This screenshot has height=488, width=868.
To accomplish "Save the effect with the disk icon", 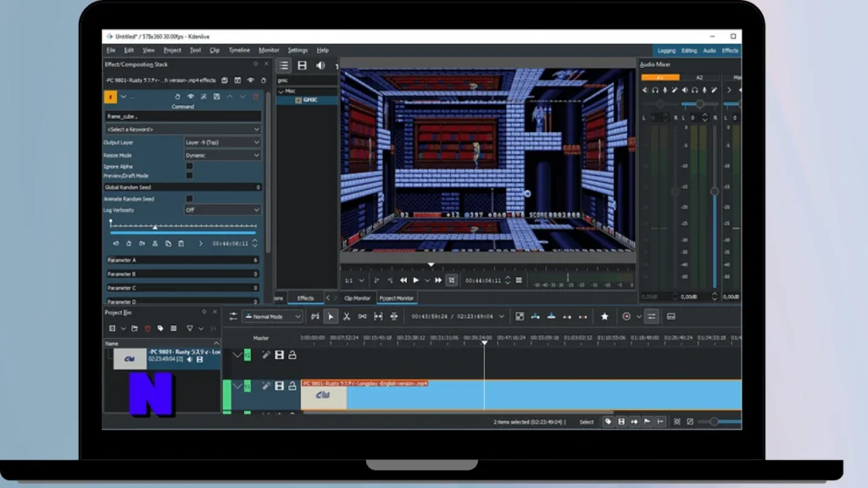I will tap(216, 97).
